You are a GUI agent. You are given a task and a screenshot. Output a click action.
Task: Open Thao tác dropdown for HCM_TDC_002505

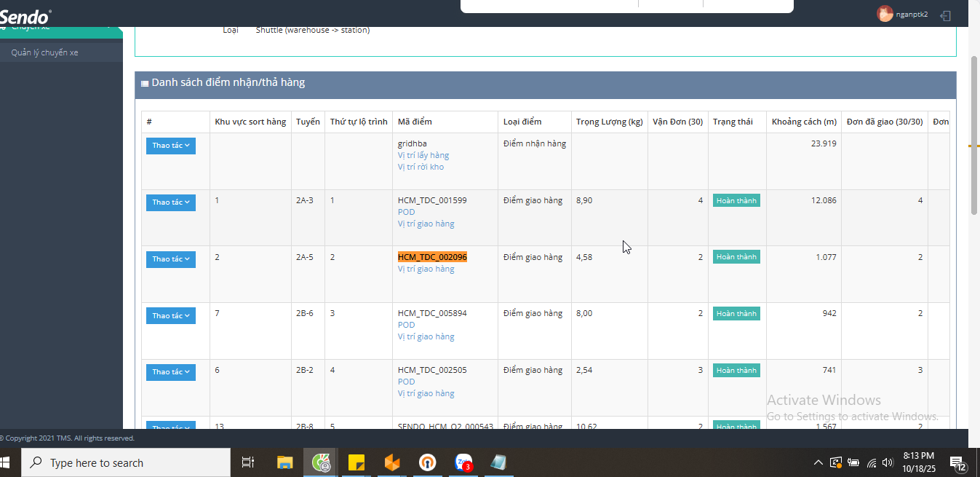pyautogui.click(x=171, y=372)
